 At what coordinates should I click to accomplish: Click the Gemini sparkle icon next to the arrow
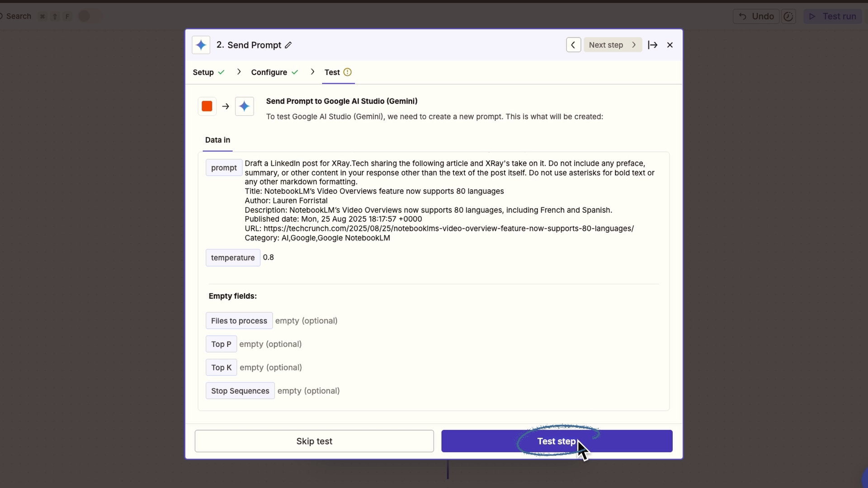244,106
